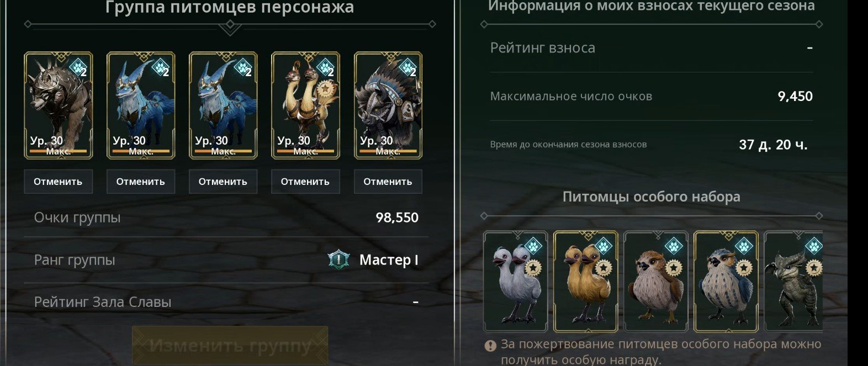
Task: Click the paw icon on the wolf card
Action: (x=79, y=67)
